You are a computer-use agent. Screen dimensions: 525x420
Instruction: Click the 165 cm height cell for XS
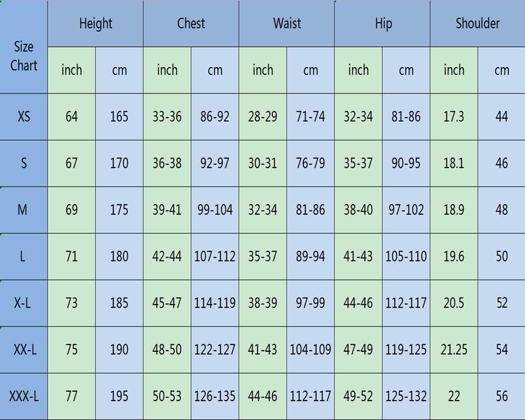coord(119,117)
